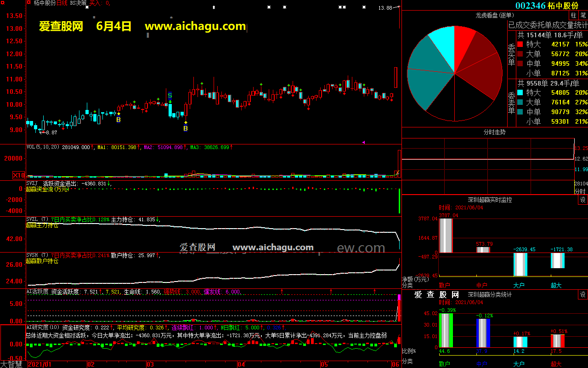Click the latest big red candlestick near 11.00
588x368 pixels.
click(396, 77)
